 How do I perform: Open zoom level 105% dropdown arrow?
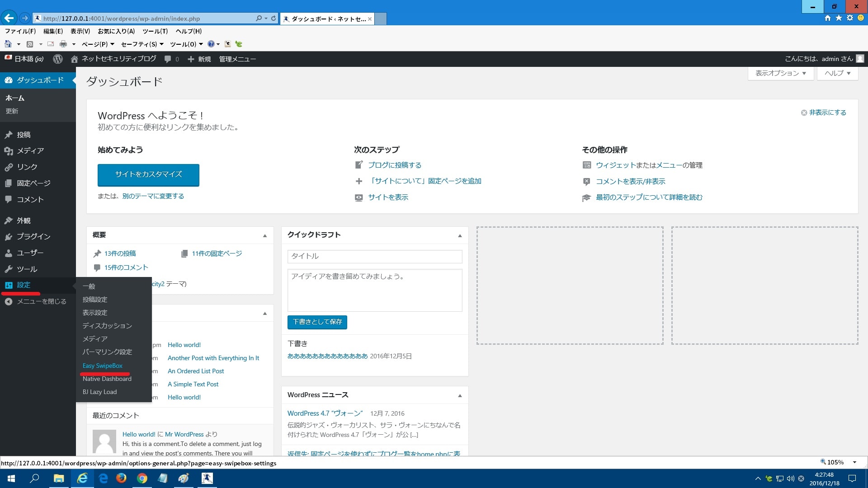pos(854,462)
